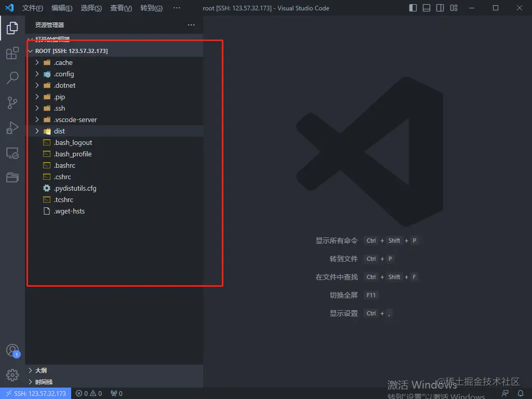Open the .tcshrc file
This screenshot has width=532, height=399.
pyautogui.click(x=115, y=200)
